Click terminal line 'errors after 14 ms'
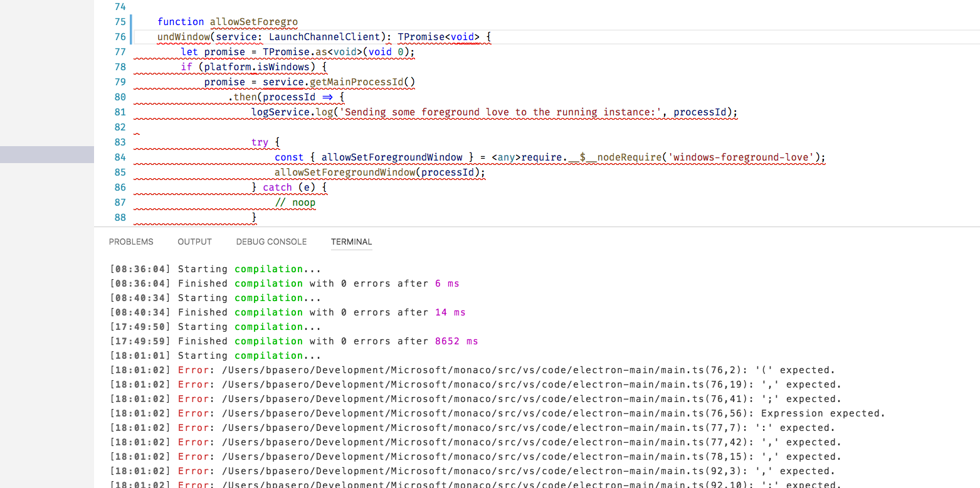 coord(409,312)
